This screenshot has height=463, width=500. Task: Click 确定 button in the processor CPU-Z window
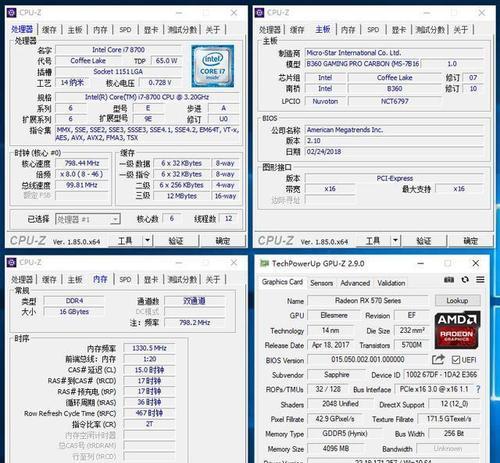coord(223,240)
